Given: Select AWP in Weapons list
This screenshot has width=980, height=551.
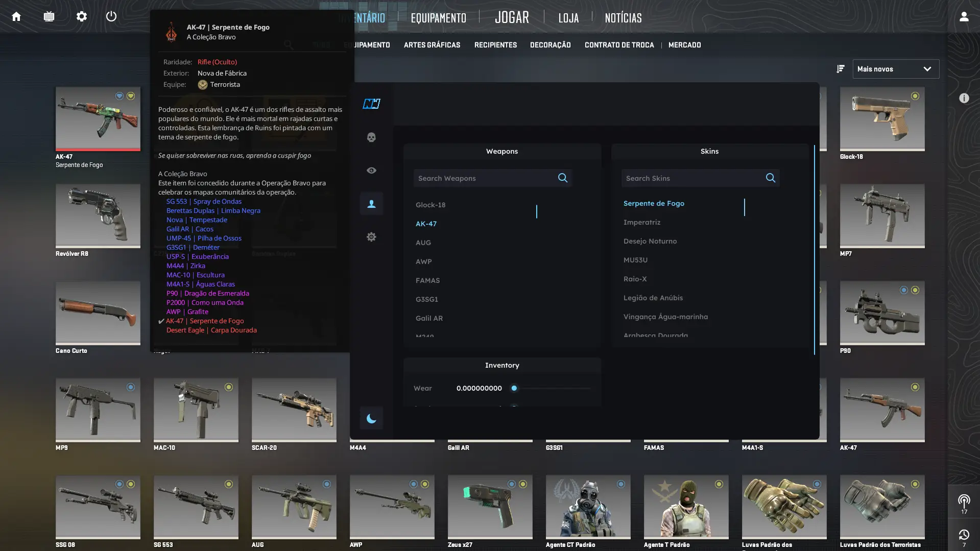Looking at the screenshot, I should [x=424, y=261].
